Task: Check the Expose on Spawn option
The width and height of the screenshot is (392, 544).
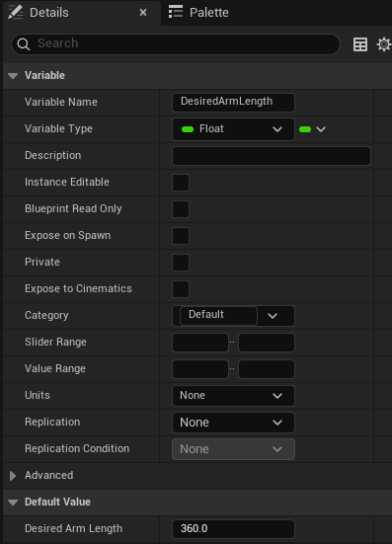Action: [x=181, y=236]
